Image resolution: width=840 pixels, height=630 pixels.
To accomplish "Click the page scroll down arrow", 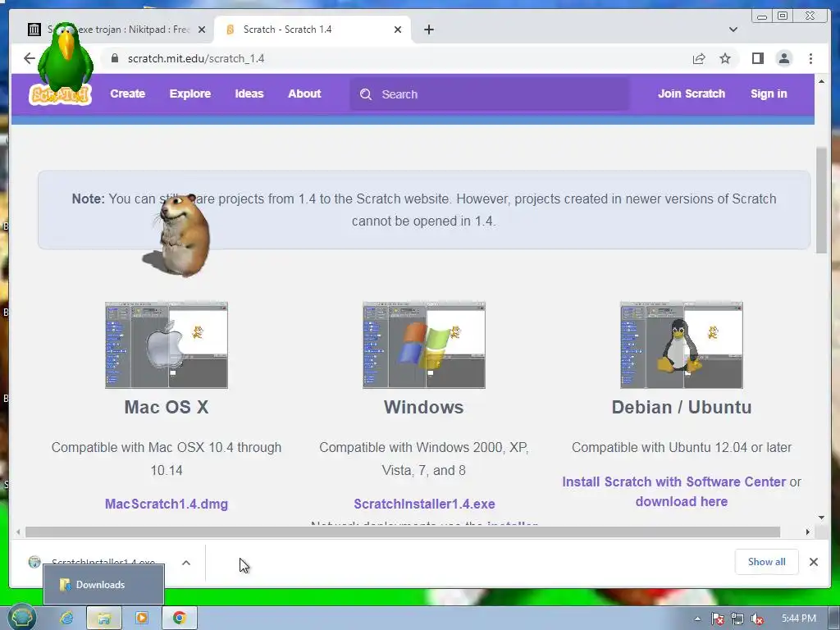I will 821,518.
